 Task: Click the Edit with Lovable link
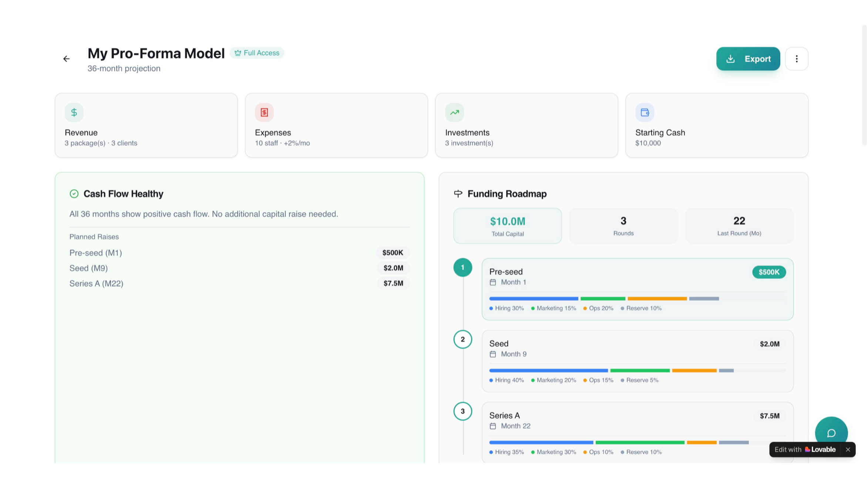click(805, 450)
